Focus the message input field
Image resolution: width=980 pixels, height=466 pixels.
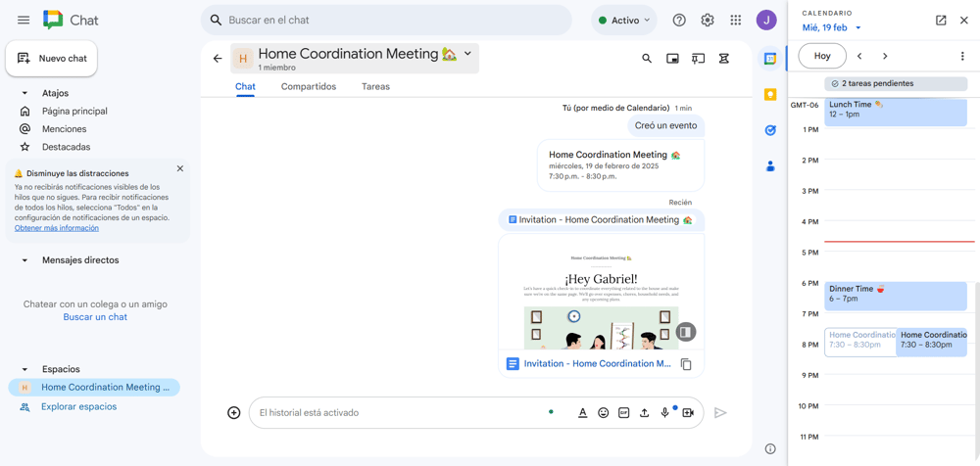tap(400, 413)
